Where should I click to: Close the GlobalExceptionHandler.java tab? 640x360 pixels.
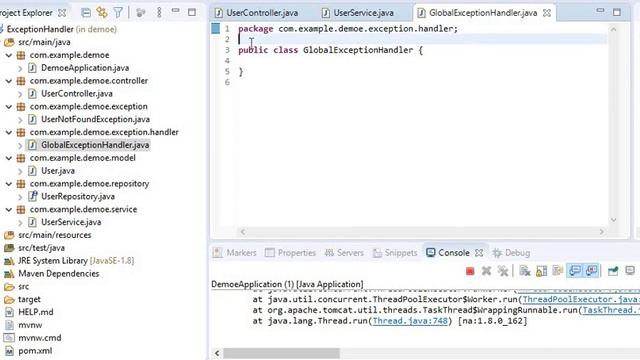[547, 13]
